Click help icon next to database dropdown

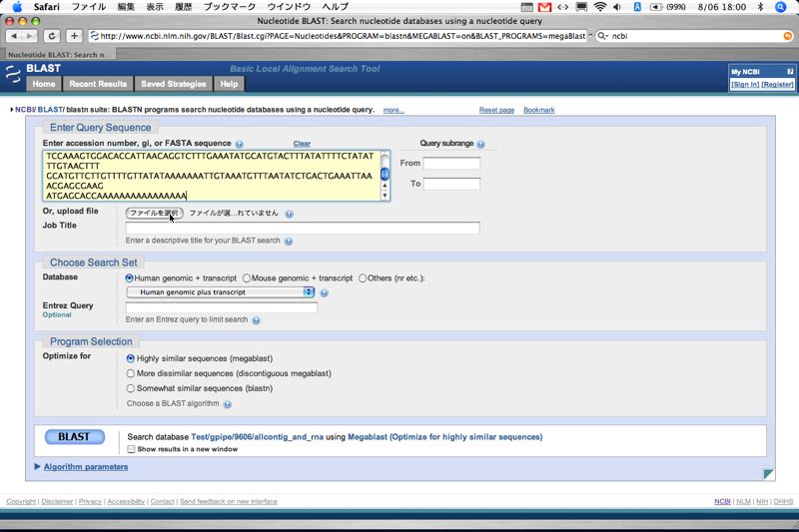point(324,293)
